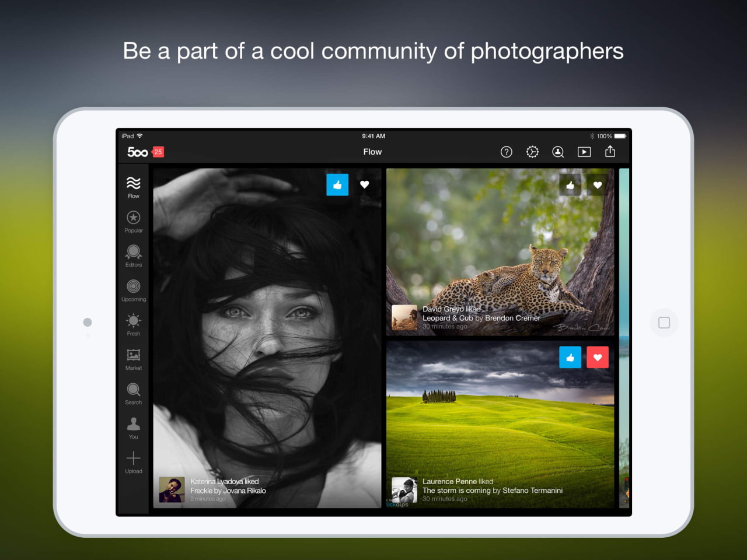Switch to Upcoming photos

[134, 290]
